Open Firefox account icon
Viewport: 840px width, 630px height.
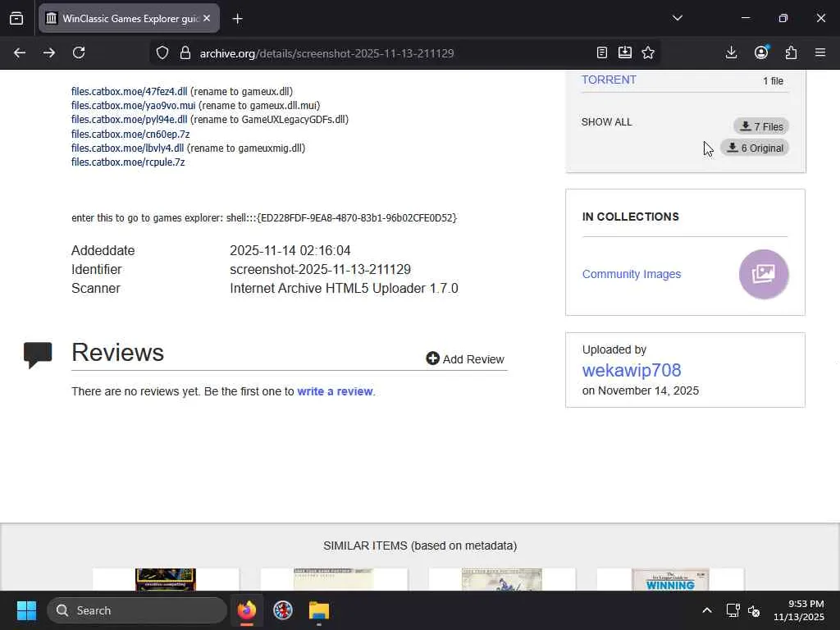click(x=761, y=52)
